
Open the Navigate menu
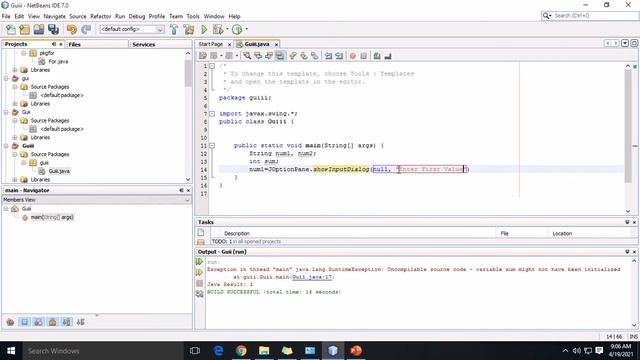click(55, 16)
